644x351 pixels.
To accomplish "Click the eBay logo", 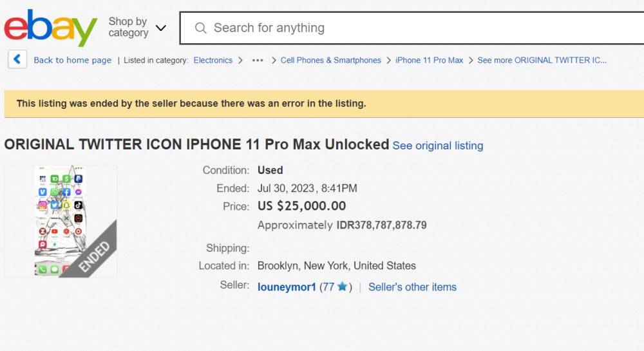I will 51,28.
